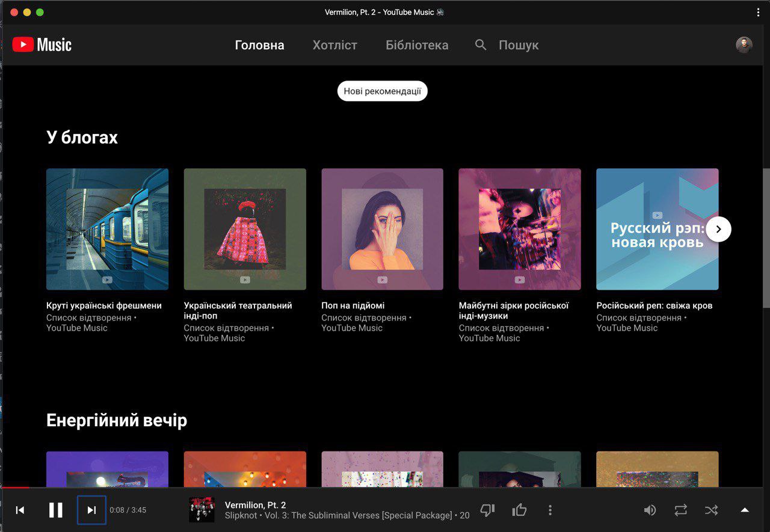Toggle shuffle playback
This screenshot has height=532, width=770.
pyautogui.click(x=711, y=510)
